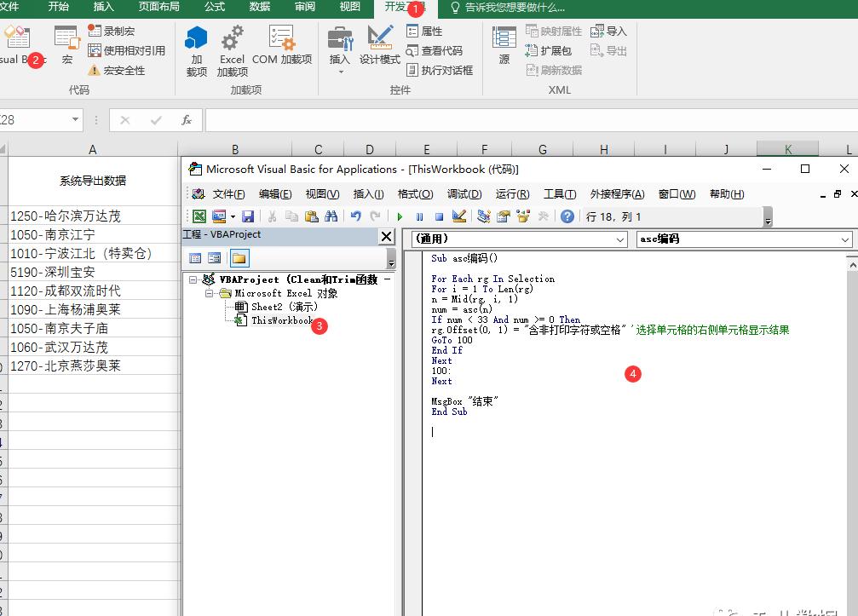This screenshot has height=616, width=858.
Task: Open VBA 外接程序(A) menu
Action: point(617,194)
